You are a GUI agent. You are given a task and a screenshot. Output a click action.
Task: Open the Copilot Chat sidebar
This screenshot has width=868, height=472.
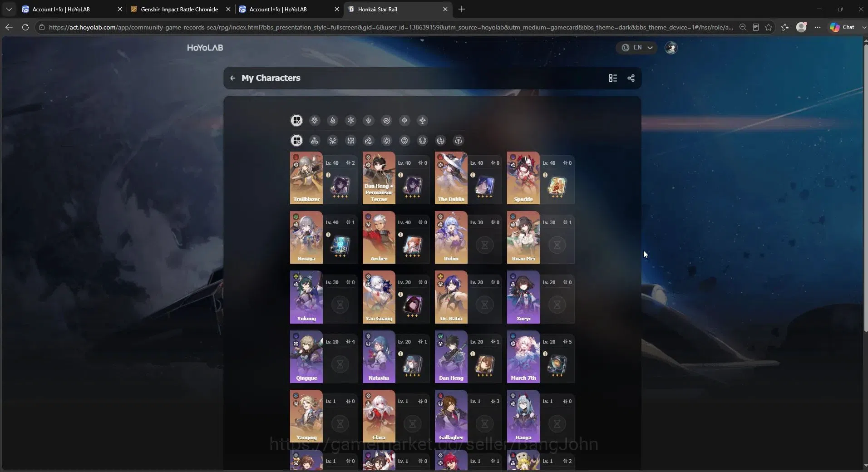pyautogui.click(x=842, y=27)
